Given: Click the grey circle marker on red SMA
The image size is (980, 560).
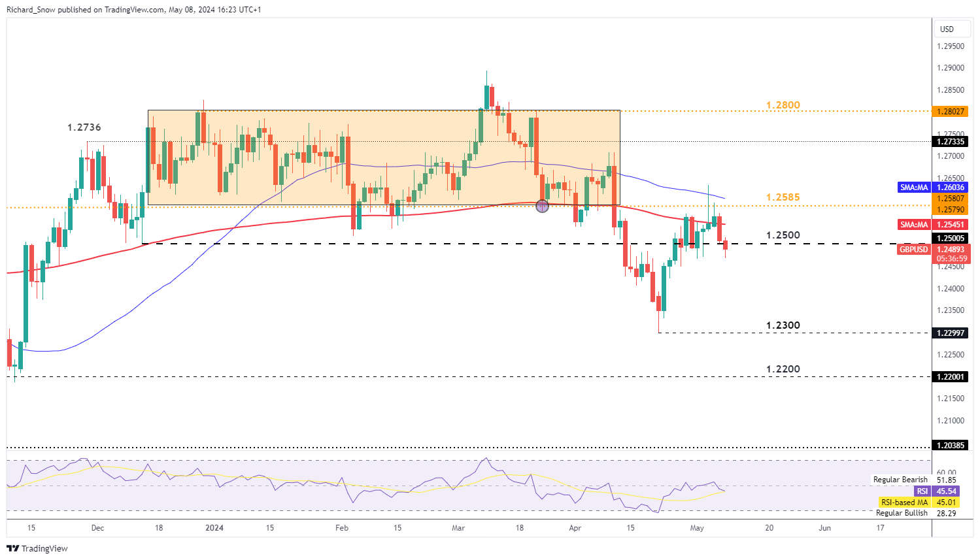Looking at the screenshot, I should point(542,206).
